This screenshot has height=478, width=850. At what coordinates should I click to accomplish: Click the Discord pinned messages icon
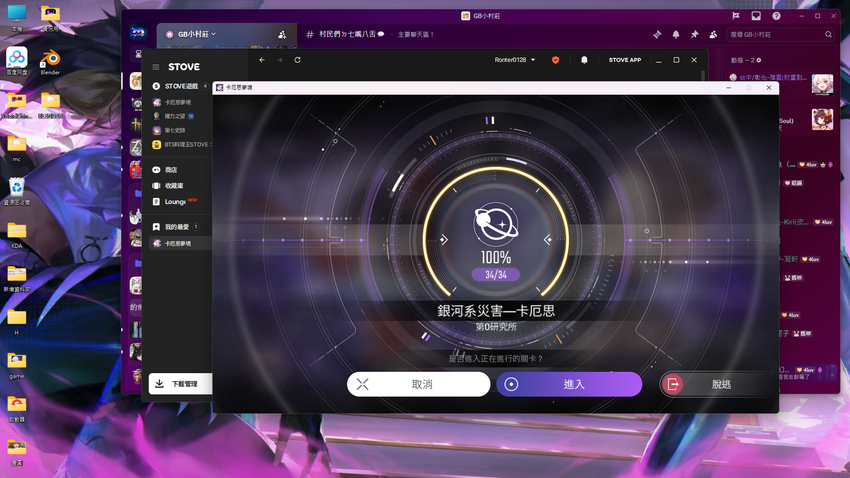pos(693,34)
